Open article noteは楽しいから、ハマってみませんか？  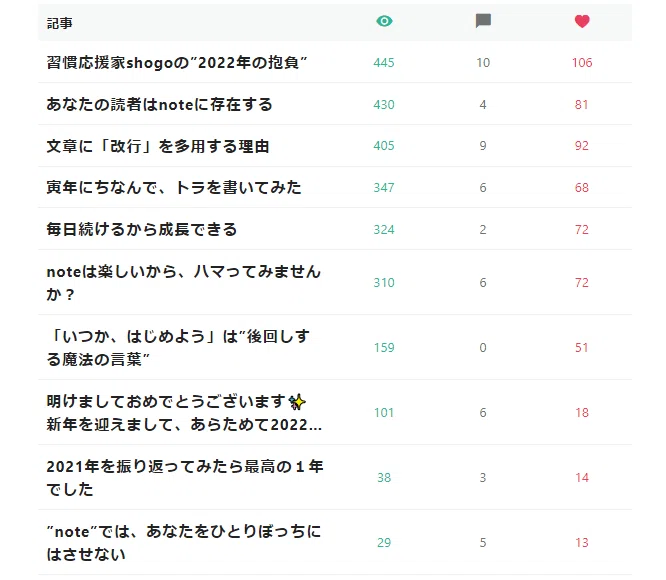[183, 282]
